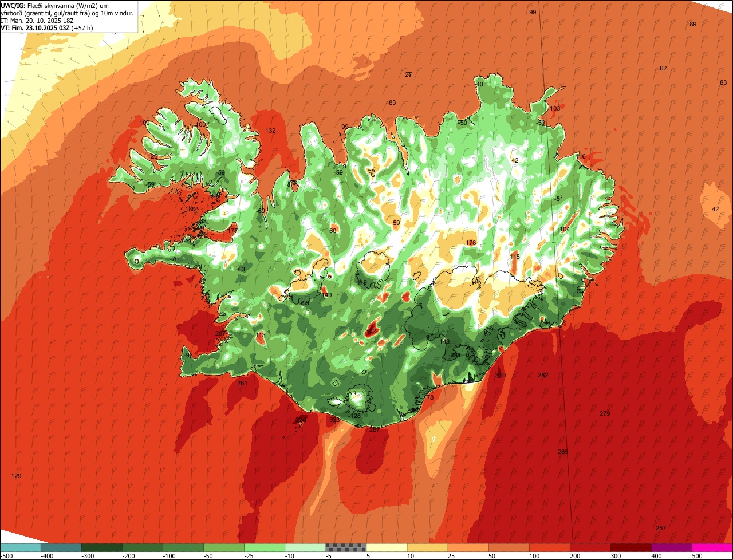733x560 pixels.
Task: Click the map value 128
Action: (356, 416)
